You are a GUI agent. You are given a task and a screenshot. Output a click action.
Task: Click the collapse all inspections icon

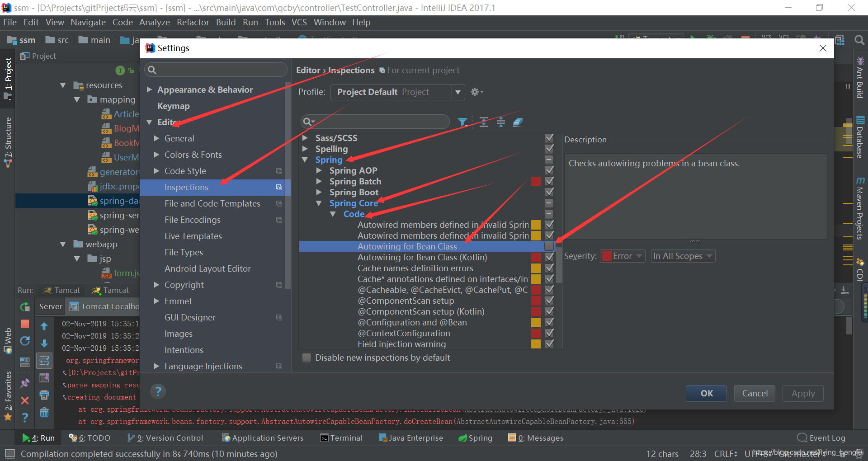point(501,122)
